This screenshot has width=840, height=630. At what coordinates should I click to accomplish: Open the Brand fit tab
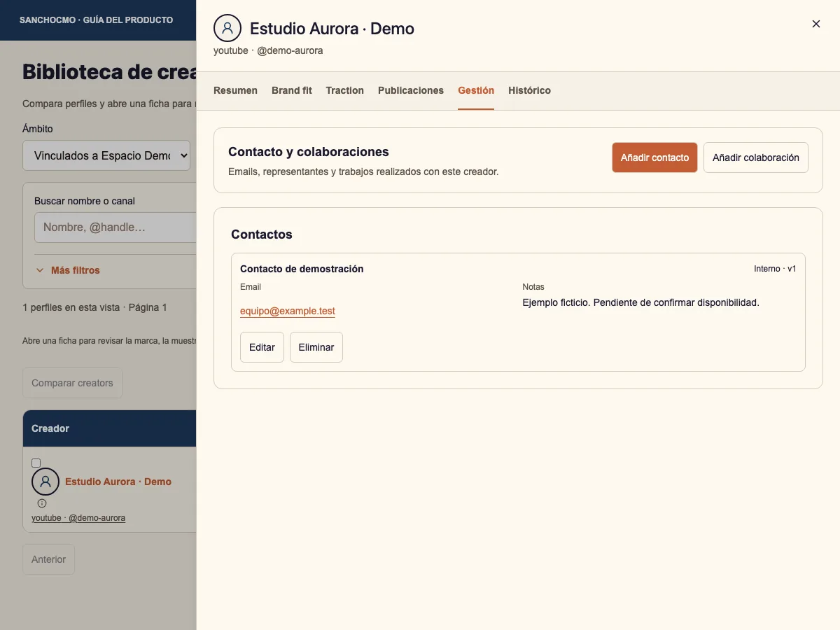click(292, 90)
